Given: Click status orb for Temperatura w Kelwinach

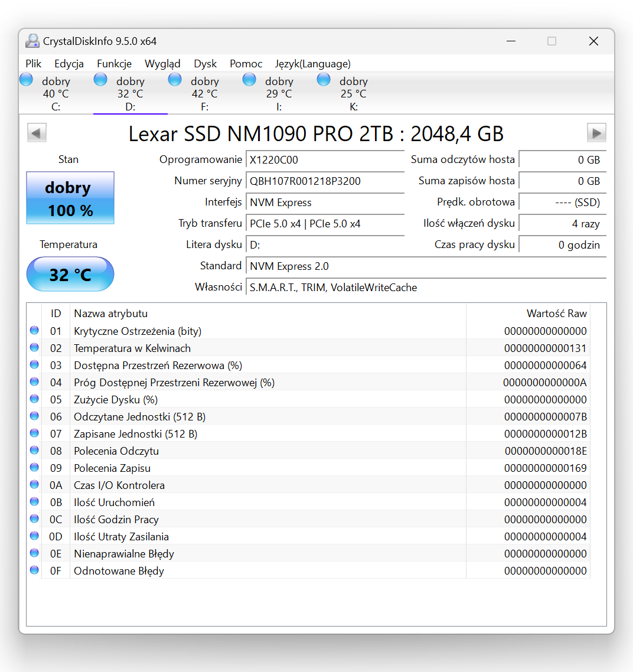Looking at the screenshot, I should click(x=34, y=348).
